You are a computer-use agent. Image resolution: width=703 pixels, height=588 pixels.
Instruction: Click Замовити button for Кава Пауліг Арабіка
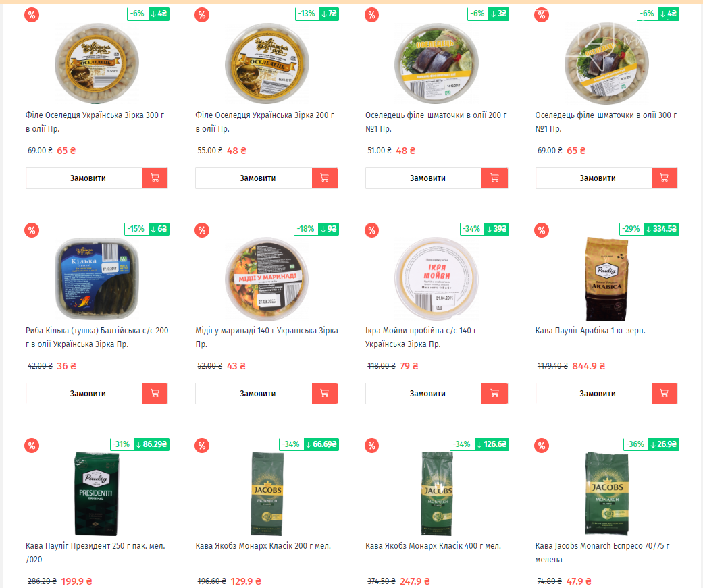click(x=594, y=393)
